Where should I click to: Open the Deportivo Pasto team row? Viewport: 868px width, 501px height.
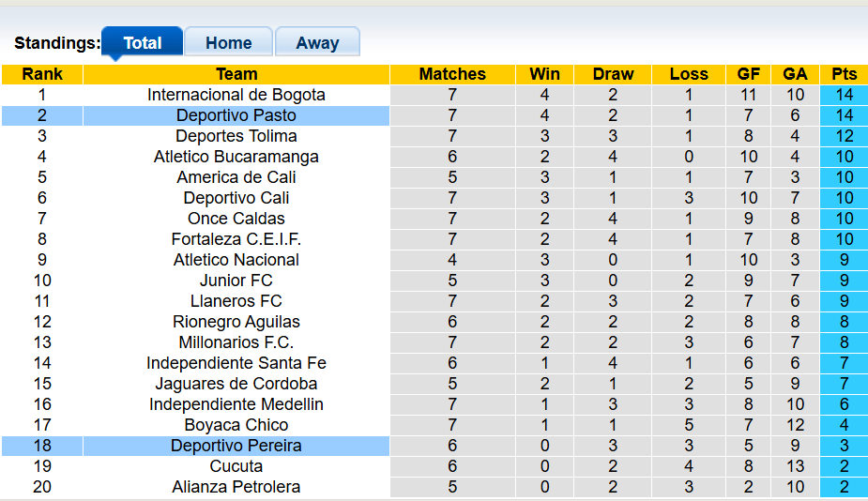point(236,115)
